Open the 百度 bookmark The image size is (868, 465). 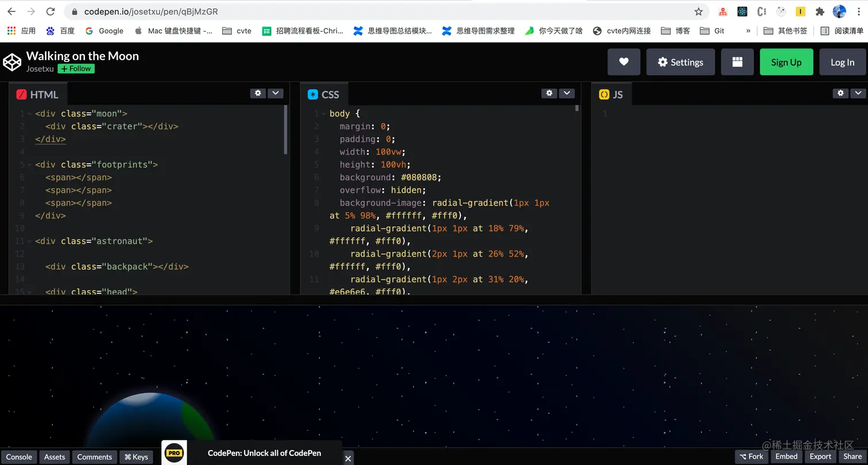click(x=60, y=31)
